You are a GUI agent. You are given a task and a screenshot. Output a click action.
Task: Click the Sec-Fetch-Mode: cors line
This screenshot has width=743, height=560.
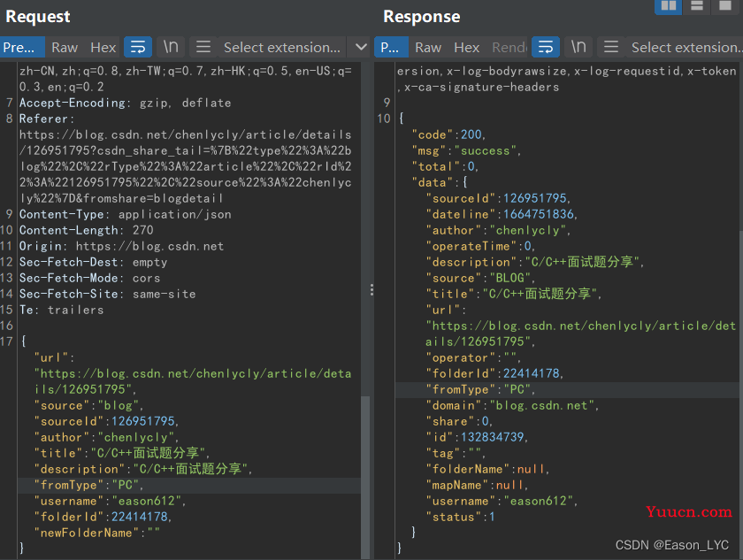[89, 278]
